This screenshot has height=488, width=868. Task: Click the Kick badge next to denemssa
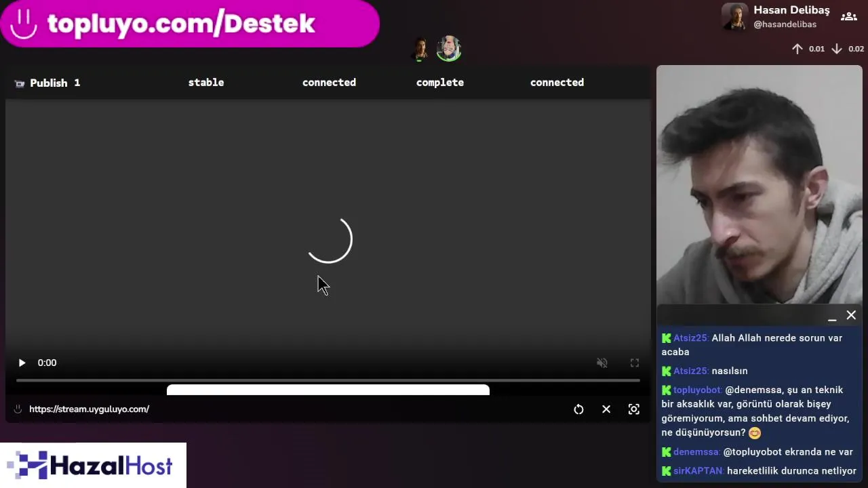667,452
